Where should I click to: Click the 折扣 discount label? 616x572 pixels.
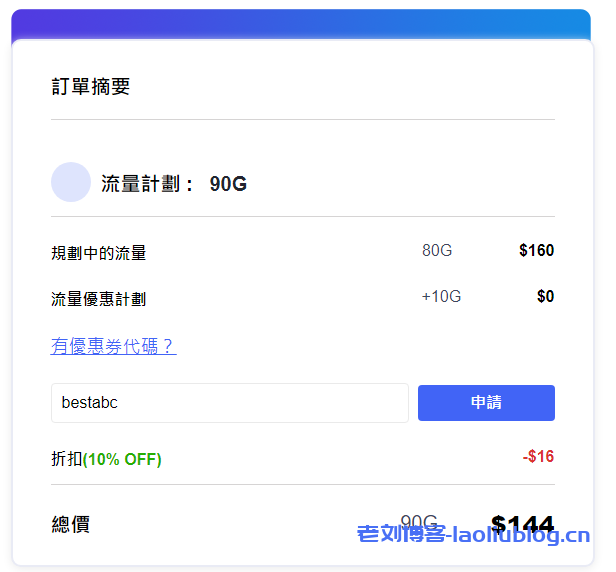pyautogui.click(x=66, y=459)
